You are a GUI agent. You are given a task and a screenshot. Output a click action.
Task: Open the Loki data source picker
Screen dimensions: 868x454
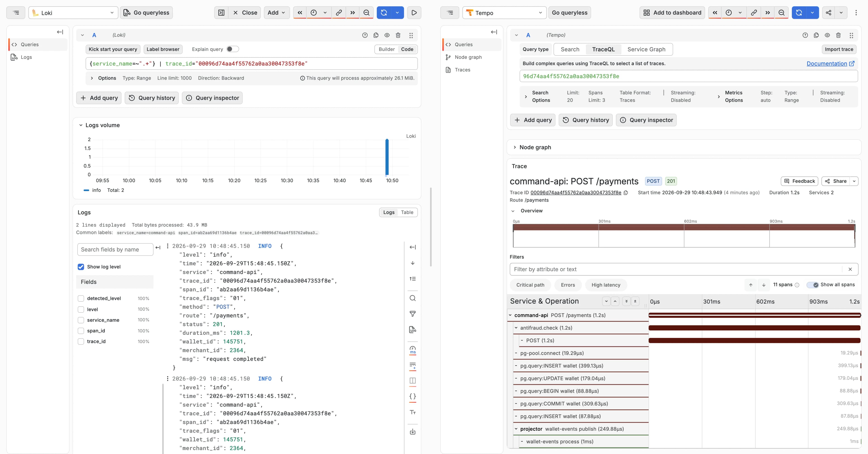pyautogui.click(x=73, y=12)
